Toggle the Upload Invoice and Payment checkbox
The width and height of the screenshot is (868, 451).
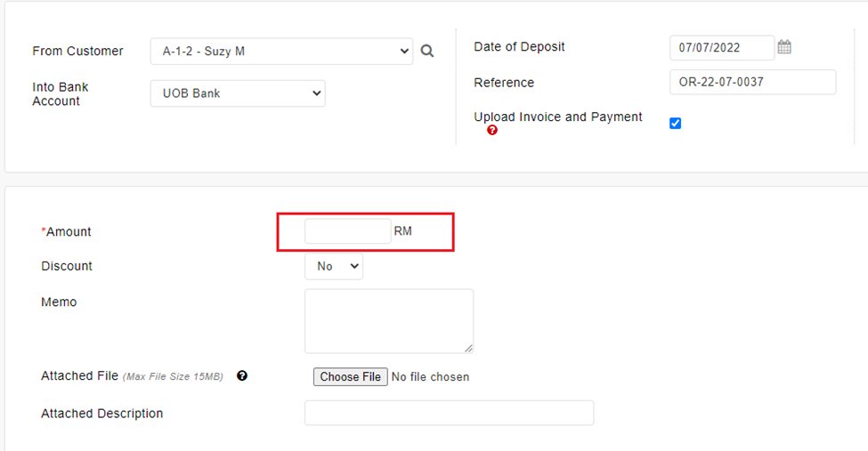coord(675,124)
